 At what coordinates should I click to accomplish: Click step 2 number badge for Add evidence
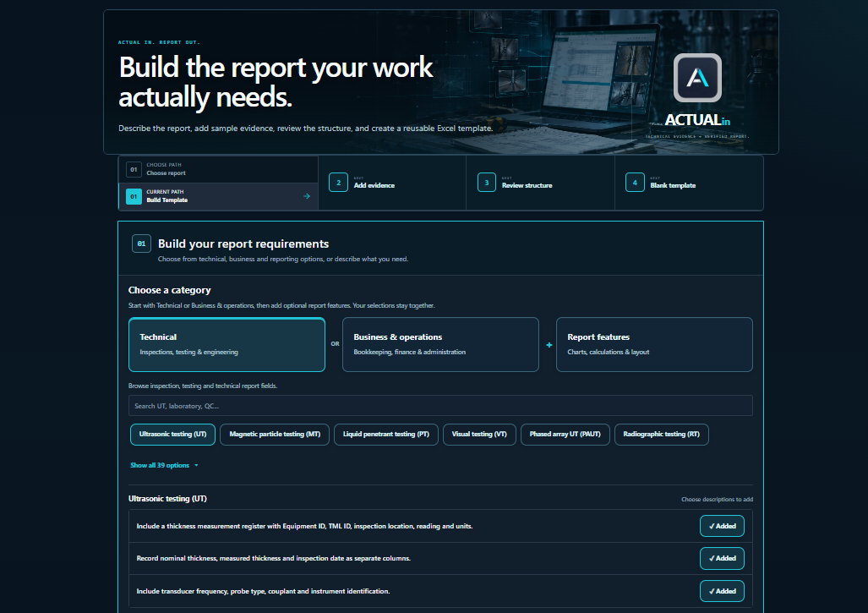338,183
